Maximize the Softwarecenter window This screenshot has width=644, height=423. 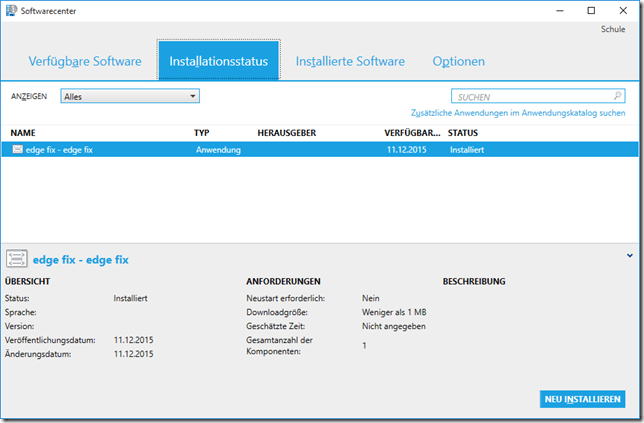(x=590, y=11)
